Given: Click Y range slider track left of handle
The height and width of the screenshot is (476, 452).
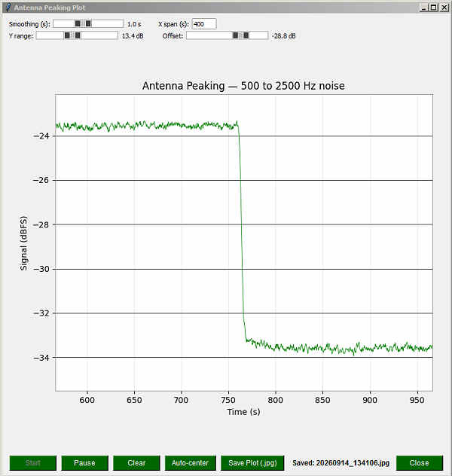Looking at the screenshot, I should [x=50, y=35].
